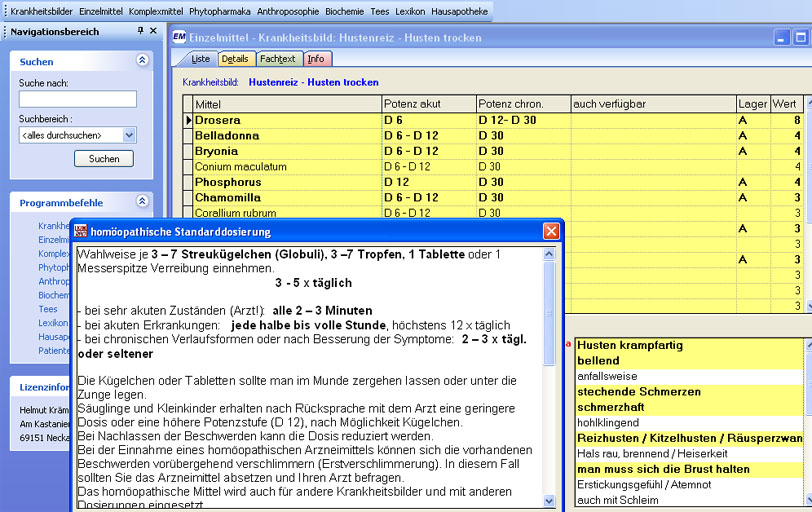The height and width of the screenshot is (512, 812).
Task: Open the Fachtext tab
Action: (278, 59)
